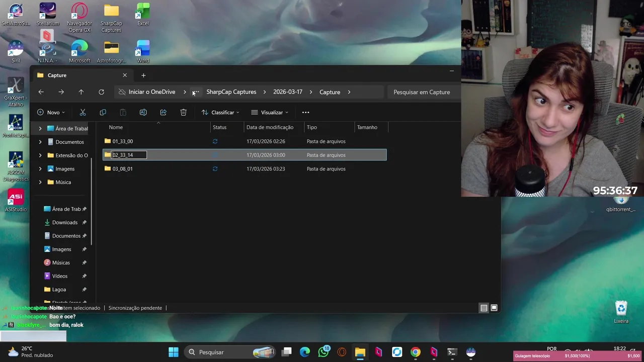Launch Excel from the desktop

[143, 15]
